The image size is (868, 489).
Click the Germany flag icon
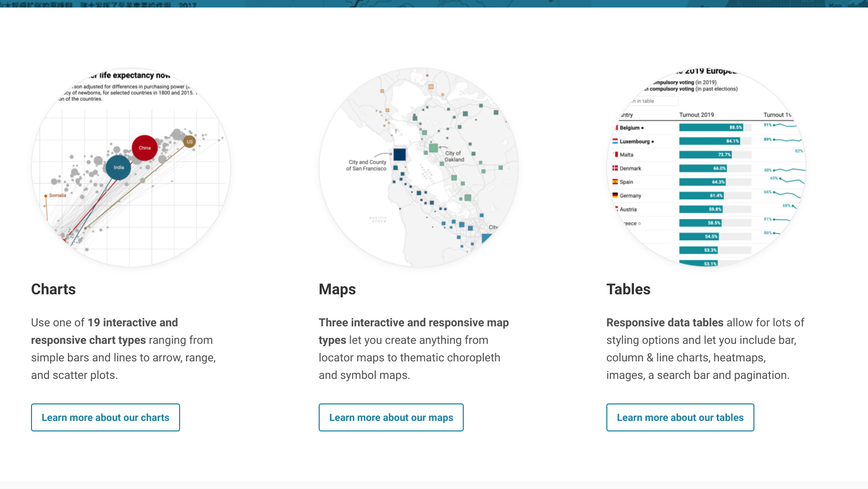tap(615, 196)
